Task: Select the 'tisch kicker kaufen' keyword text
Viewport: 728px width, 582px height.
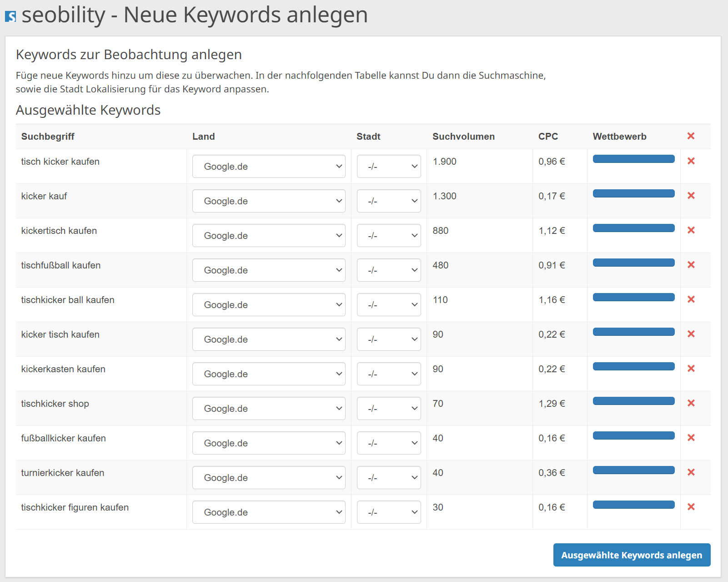Action: pyautogui.click(x=60, y=162)
